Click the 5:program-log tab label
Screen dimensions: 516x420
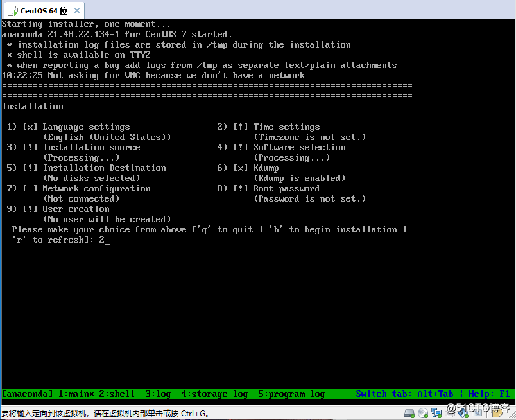click(291, 394)
